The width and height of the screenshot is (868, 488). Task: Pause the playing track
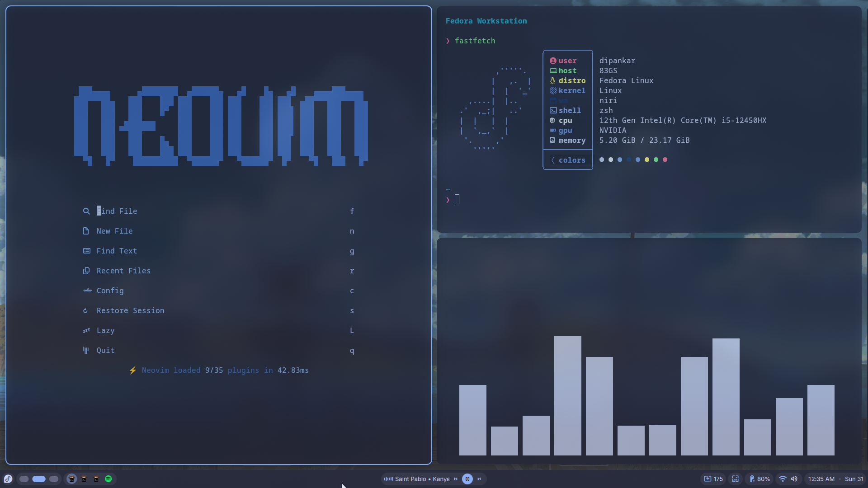(x=467, y=479)
